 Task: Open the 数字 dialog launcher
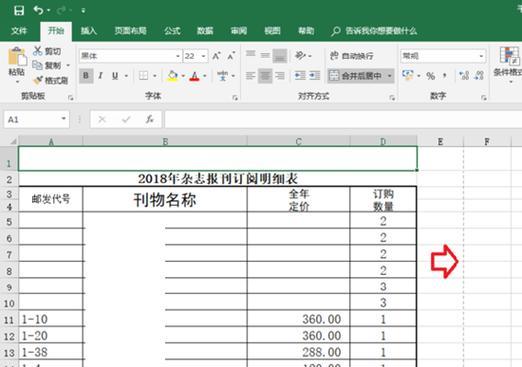coord(483,98)
